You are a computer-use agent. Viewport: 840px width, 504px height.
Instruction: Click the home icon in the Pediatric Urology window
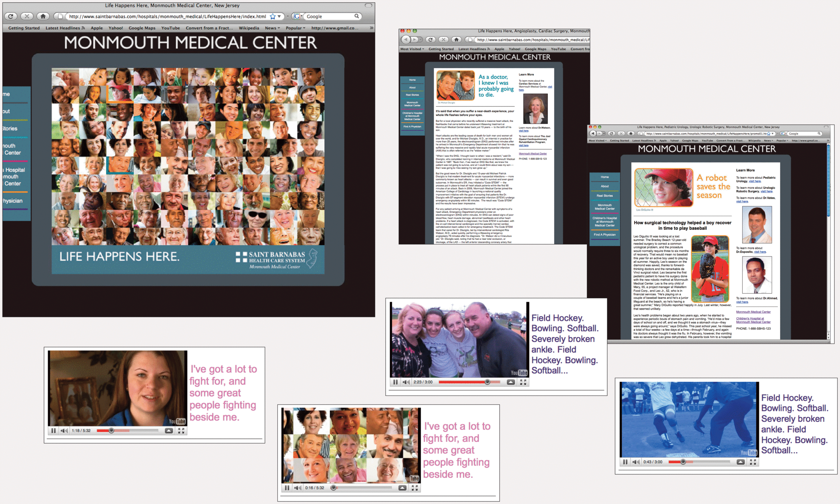pyautogui.click(x=631, y=133)
